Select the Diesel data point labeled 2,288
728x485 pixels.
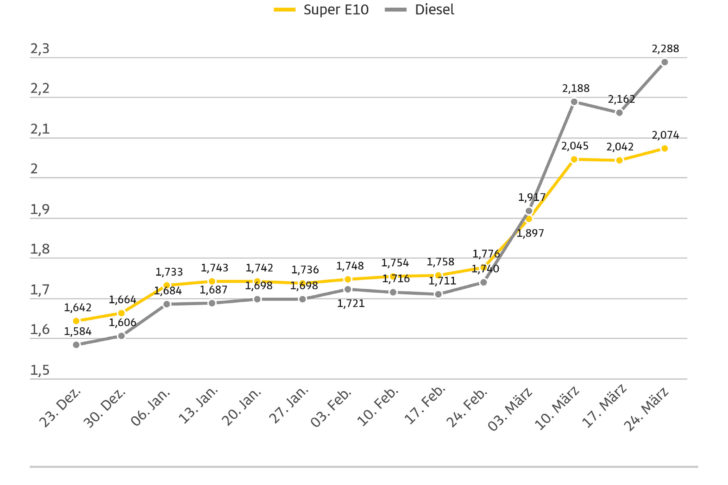coord(665,62)
